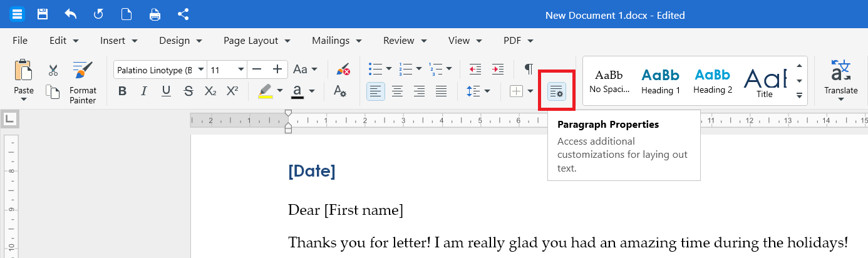Screen dimensions: 868x258
Task: Toggle nonprinting paragraph marks
Action: pos(529,69)
